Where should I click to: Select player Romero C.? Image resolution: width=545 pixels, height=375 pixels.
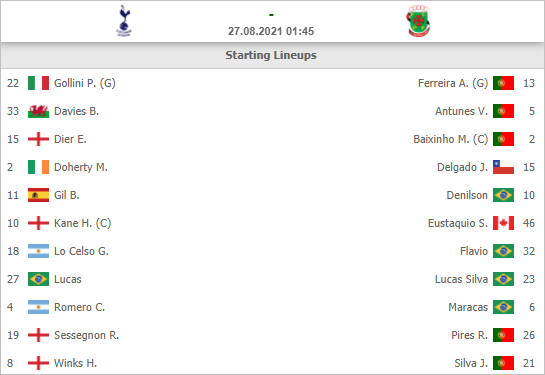(79, 307)
